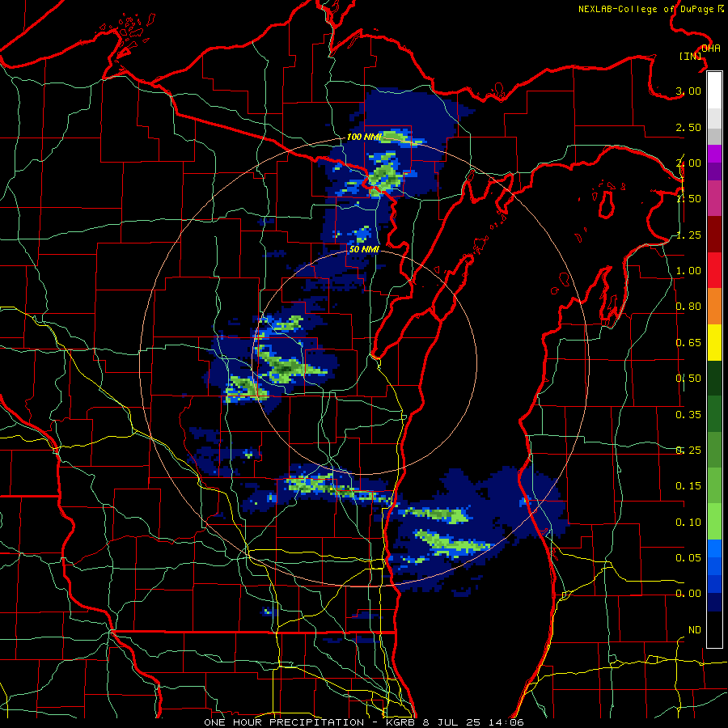Click the 1.25 legend value
The height and width of the screenshot is (728, 728).
(688, 235)
